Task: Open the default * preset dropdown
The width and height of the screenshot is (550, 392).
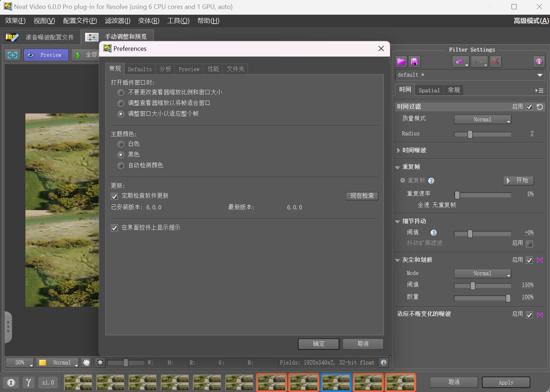Action: coord(470,75)
